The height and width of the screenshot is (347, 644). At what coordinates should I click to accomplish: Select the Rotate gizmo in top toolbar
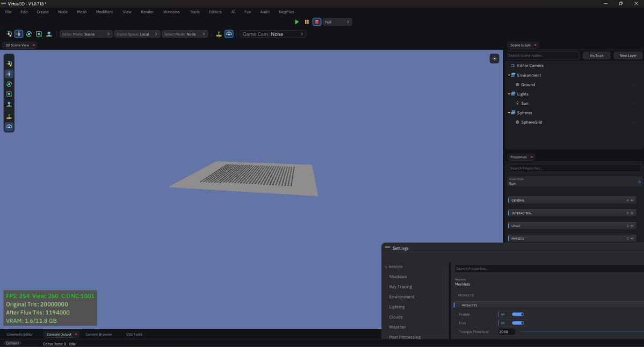pos(29,34)
